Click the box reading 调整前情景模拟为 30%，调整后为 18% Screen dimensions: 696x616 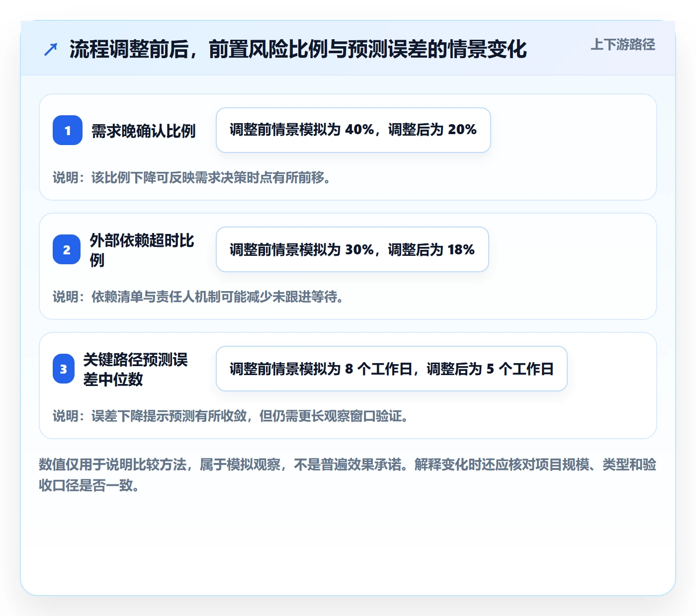click(x=352, y=249)
